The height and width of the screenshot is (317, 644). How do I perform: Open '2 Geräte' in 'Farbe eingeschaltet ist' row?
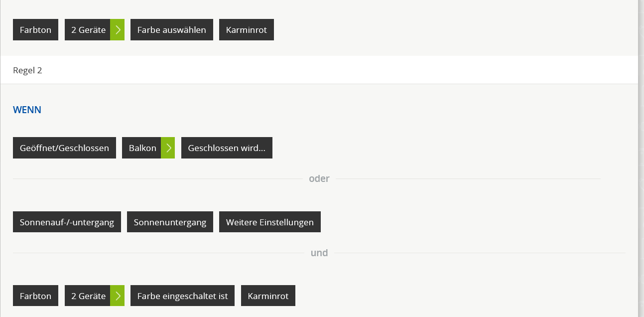pyautogui.click(x=88, y=296)
